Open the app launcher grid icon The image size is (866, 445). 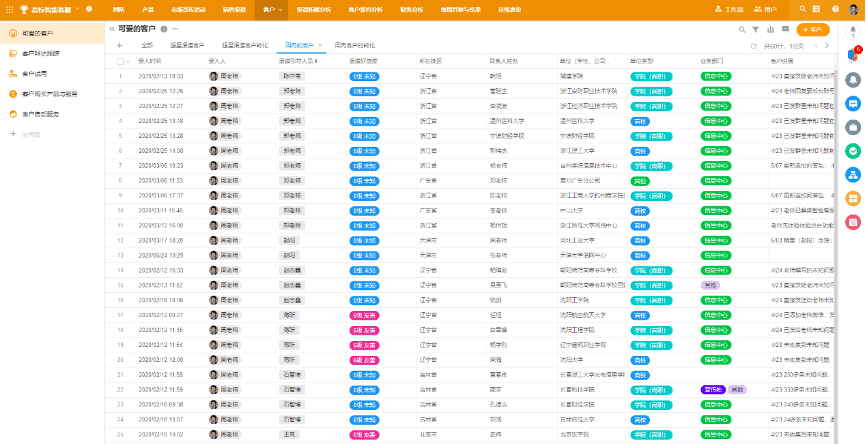(9, 9)
